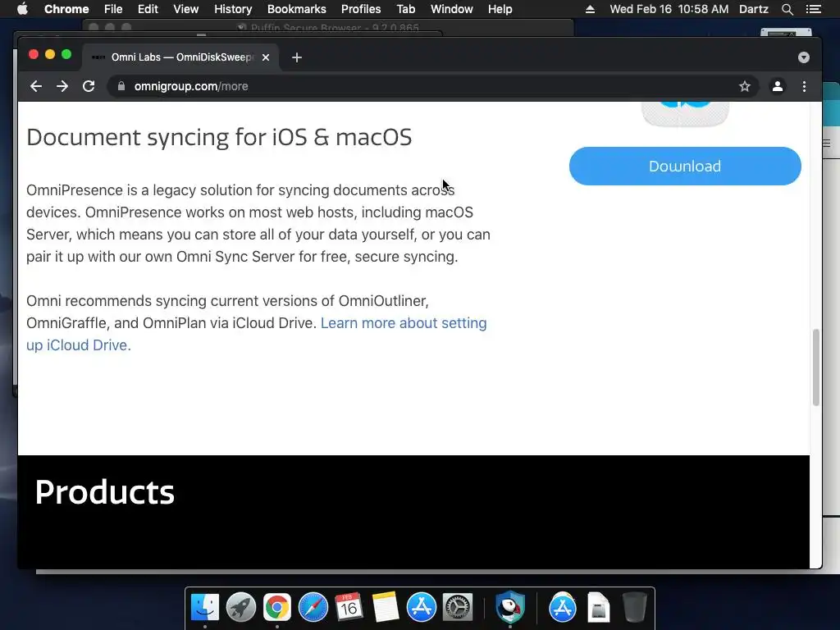Open Calendar icon showing 16 in the Dock
The height and width of the screenshot is (630, 840).
click(x=349, y=608)
